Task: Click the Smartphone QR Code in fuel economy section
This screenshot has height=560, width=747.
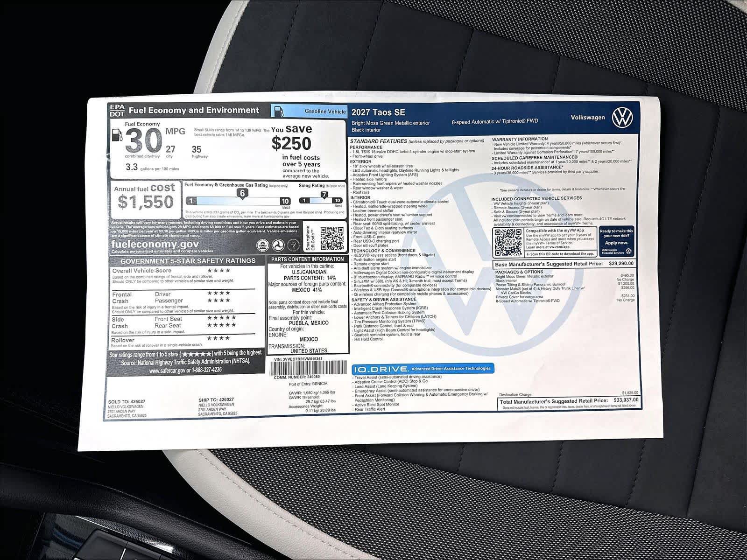Action: click(332, 238)
